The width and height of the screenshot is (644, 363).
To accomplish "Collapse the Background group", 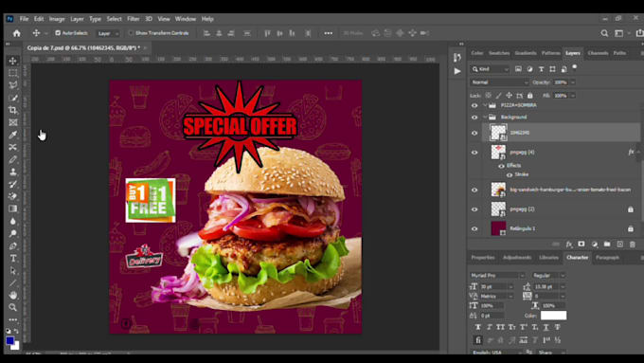I will pos(485,118).
